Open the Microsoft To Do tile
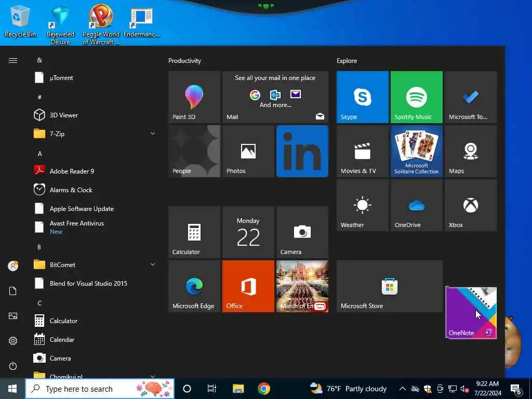 (471, 97)
